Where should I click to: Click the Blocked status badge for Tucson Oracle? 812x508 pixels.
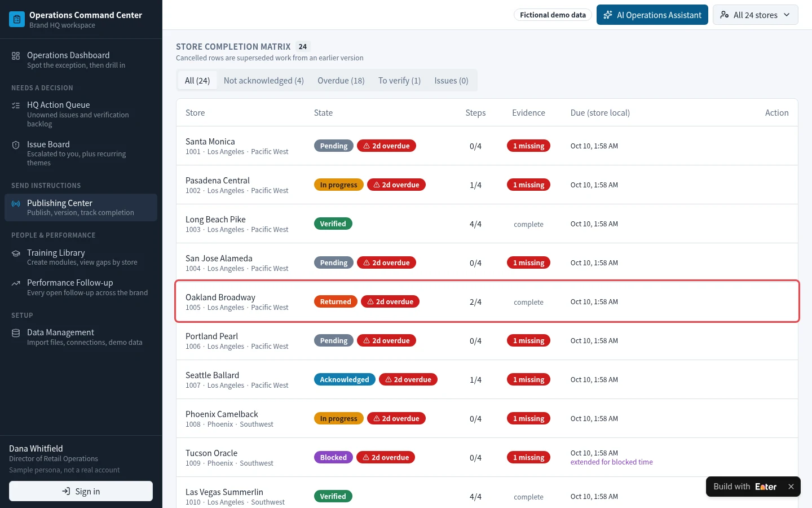(333, 458)
